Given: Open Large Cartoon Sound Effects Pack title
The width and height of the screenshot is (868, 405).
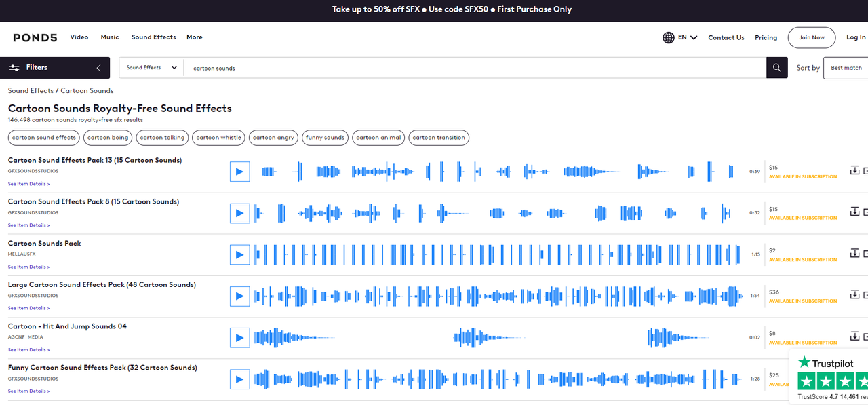Looking at the screenshot, I should (102, 285).
